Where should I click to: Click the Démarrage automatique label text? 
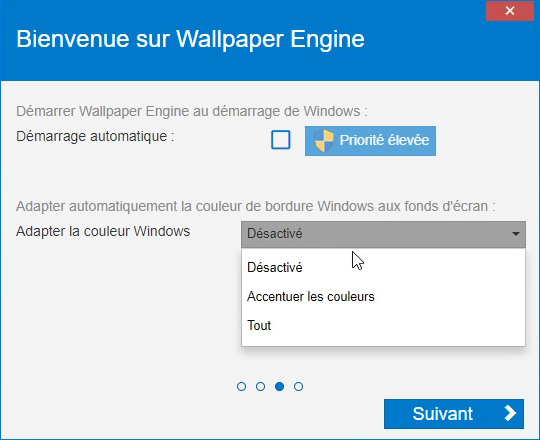tap(95, 136)
